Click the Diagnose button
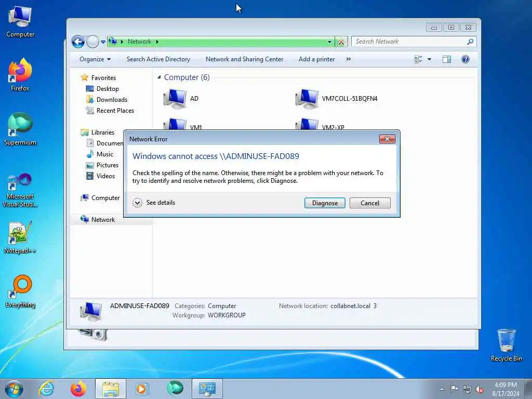This screenshot has height=399, width=532. (x=325, y=203)
